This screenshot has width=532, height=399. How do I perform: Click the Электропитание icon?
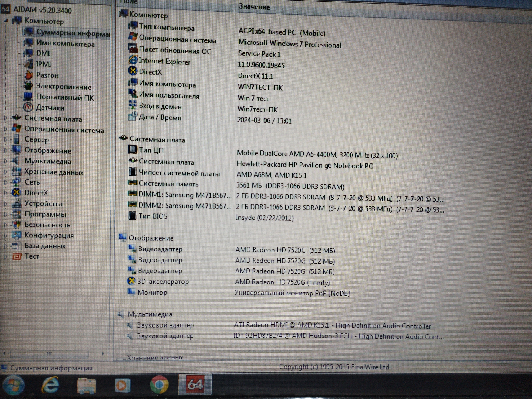point(28,86)
